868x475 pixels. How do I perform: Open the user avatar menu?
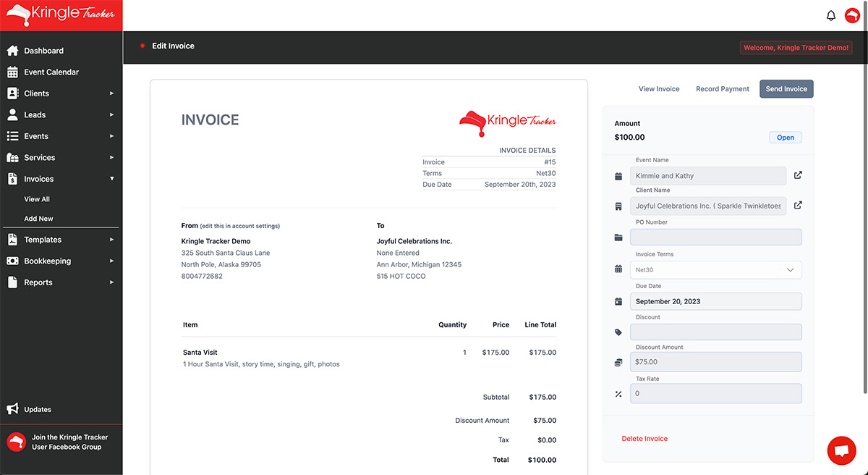click(852, 15)
